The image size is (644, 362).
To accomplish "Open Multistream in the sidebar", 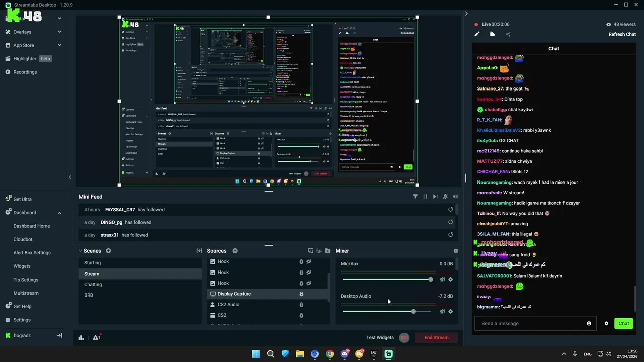I will [26, 293].
